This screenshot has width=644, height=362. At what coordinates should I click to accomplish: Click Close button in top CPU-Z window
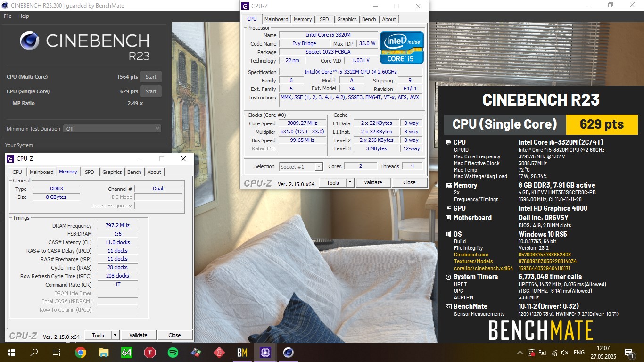[409, 182]
